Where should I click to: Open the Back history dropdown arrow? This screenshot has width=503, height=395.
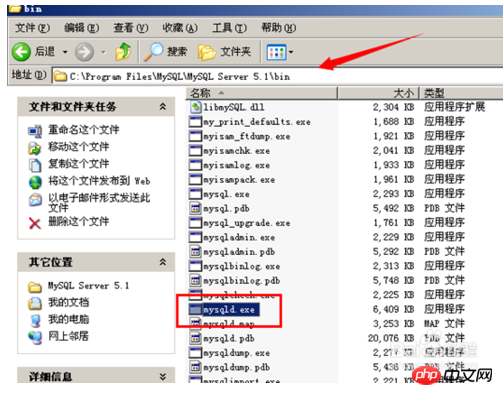tap(65, 52)
